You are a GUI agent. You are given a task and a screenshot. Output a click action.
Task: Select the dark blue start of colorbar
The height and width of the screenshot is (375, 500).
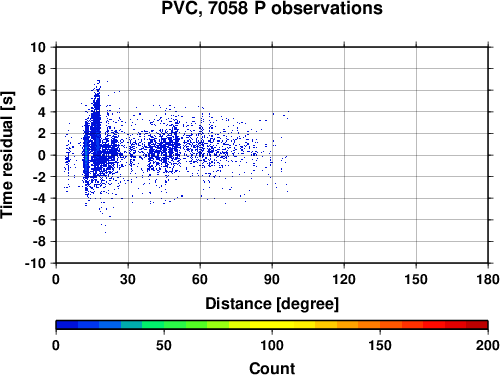click(67, 325)
